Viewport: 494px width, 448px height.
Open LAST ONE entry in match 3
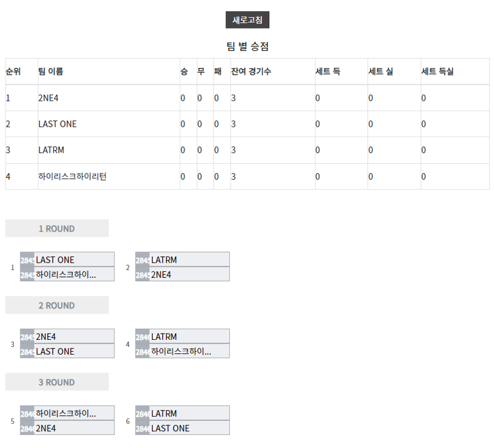pyautogui.click(x=67, y=351)
